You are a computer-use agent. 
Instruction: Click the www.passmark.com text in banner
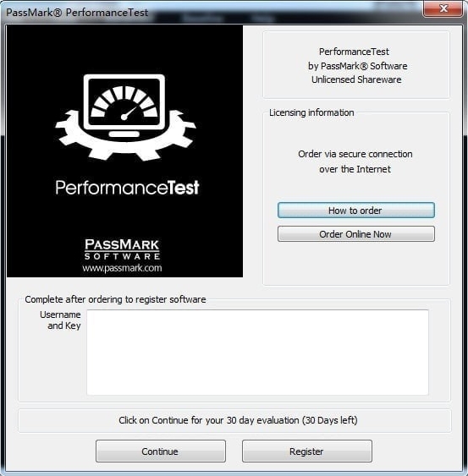pos(122,268)
